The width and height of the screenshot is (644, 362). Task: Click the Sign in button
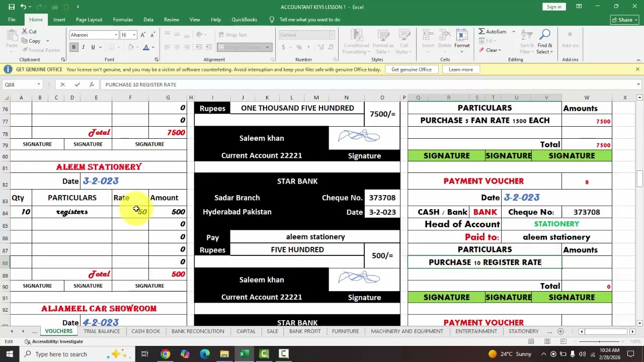tap(554, 7)
